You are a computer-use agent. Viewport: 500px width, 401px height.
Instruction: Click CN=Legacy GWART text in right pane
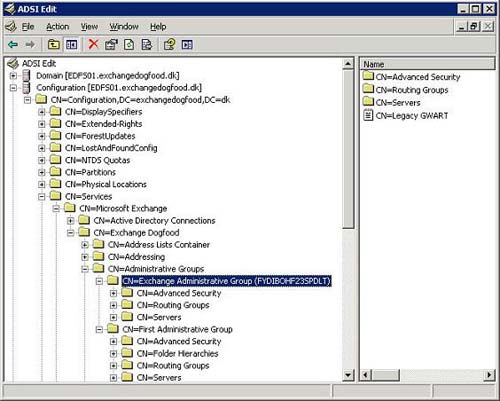pos(412,116)
